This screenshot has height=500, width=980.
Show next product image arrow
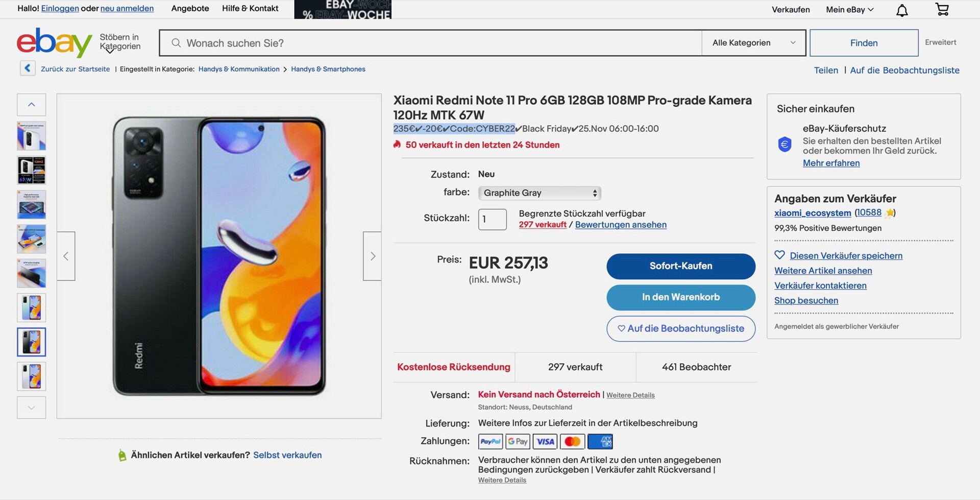372,256
